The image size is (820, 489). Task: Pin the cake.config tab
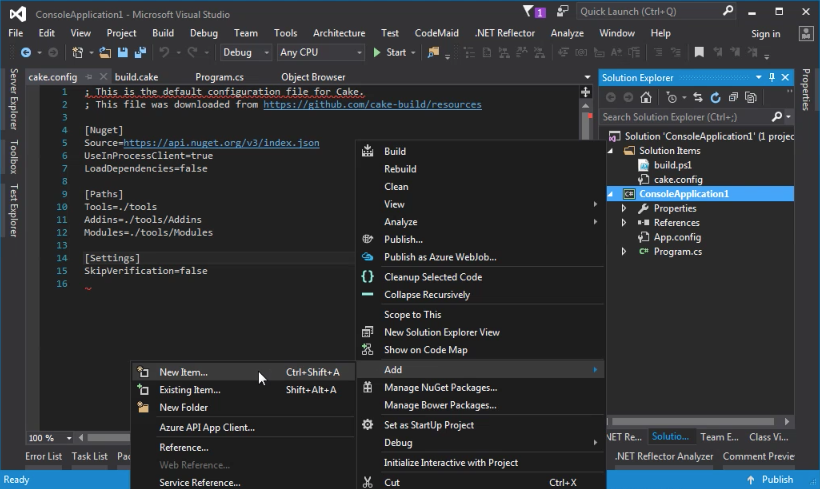point(89,77)
